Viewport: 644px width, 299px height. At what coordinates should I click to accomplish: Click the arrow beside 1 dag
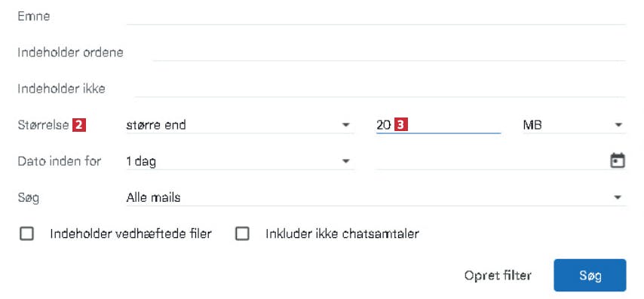pyautogui.click(x=346, y=161)
